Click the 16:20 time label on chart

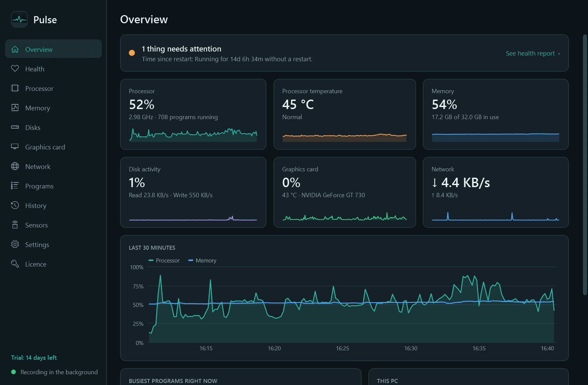[274, 348]
